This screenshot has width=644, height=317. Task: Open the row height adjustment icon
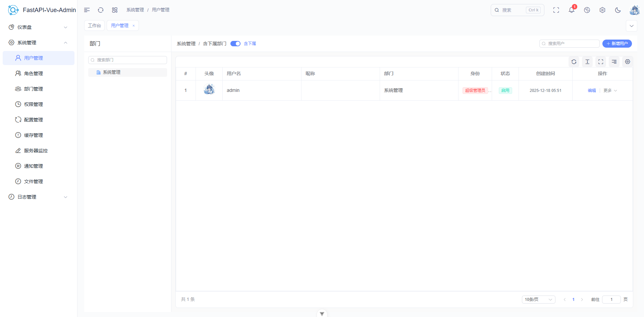pos(587,62)
